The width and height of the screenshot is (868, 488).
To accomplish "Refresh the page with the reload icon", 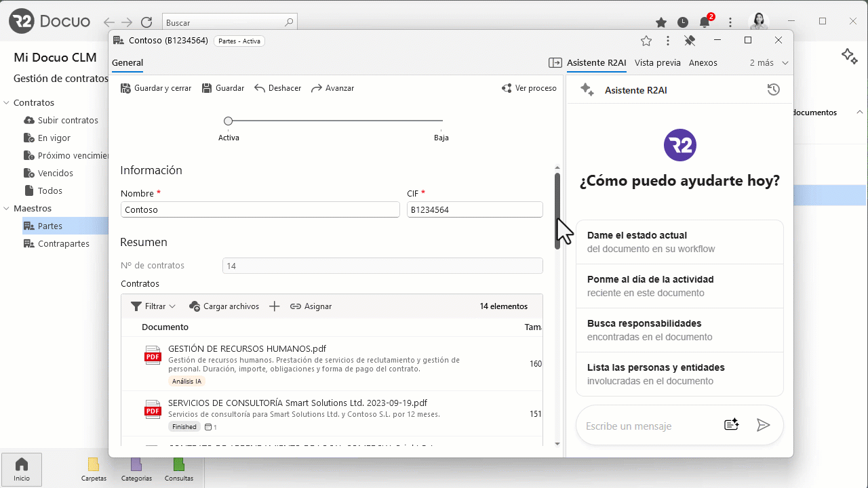I will point(146,22).
